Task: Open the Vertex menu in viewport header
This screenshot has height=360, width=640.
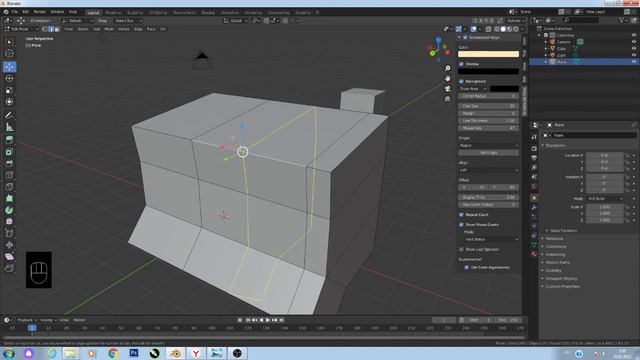Action: click(123, 29)
